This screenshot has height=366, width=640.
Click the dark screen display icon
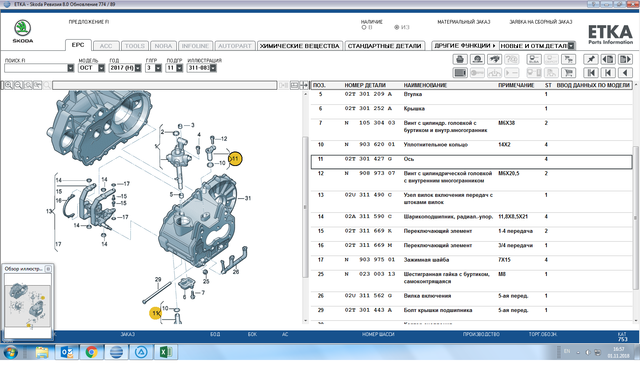[x=460, y=73]
